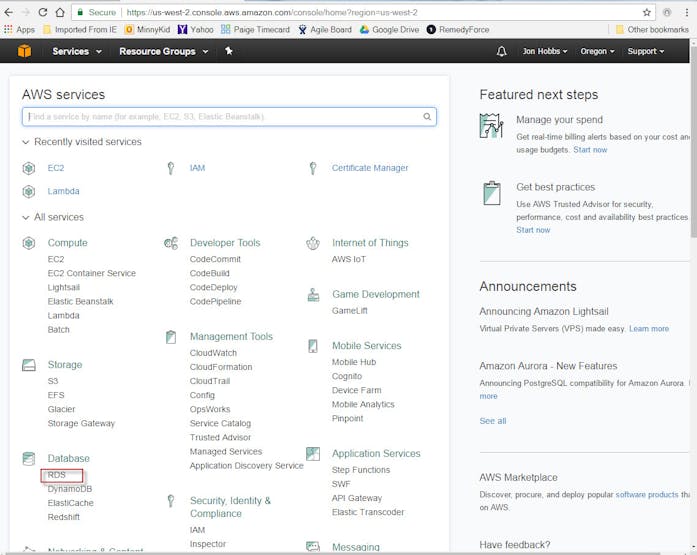This screenshot has height=555, width=697.
Task: Open the software products Marketplace link
Action: pos(647,495)
